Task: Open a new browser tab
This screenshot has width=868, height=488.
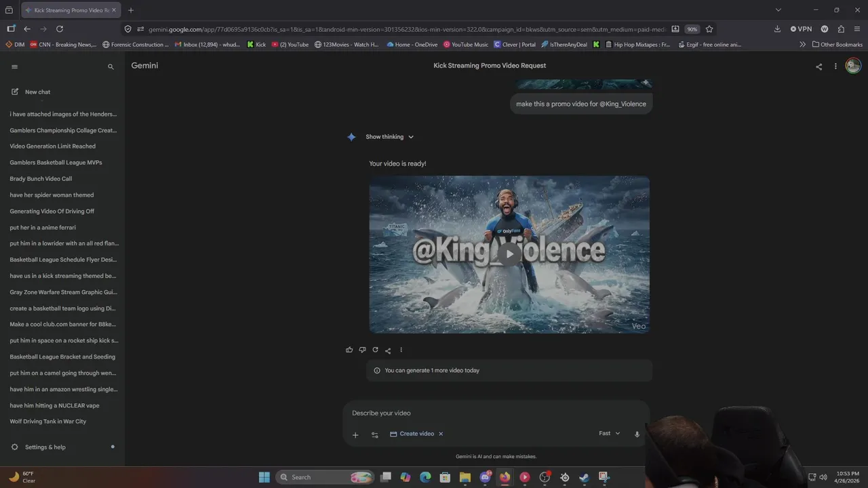Action: coord(131,10)
